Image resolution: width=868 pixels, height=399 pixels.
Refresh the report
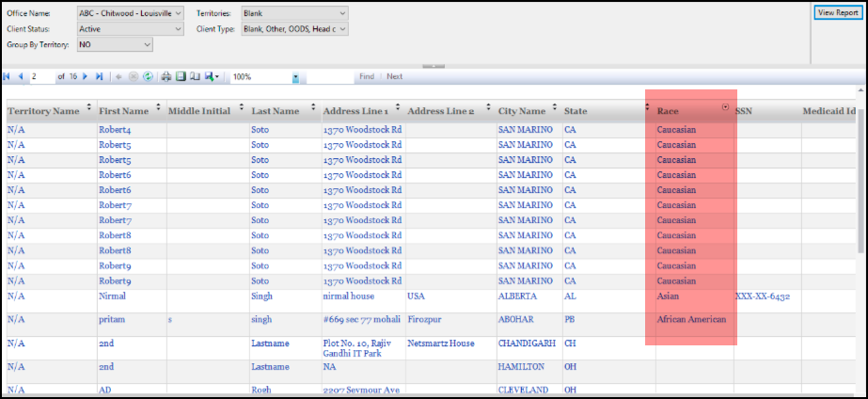coord(148,76)
